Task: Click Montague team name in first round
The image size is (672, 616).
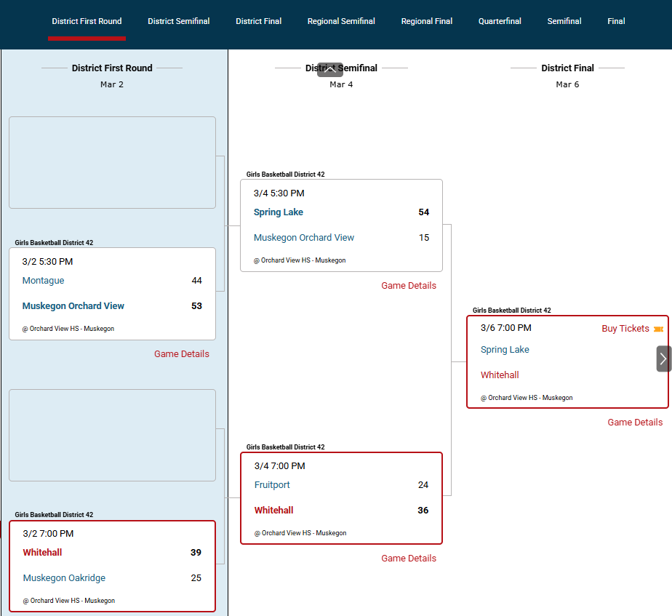Action: tap(43, 281)
